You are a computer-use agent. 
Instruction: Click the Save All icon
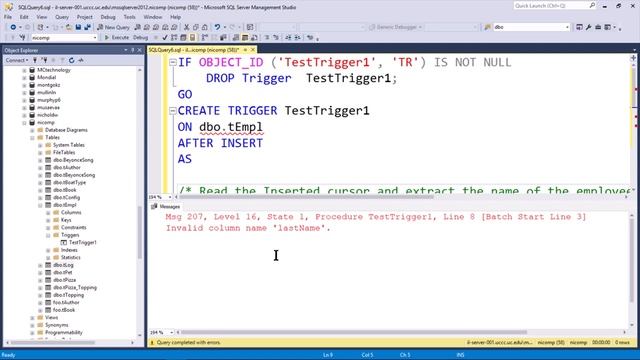pyautogui.click(x=87, y=27)
